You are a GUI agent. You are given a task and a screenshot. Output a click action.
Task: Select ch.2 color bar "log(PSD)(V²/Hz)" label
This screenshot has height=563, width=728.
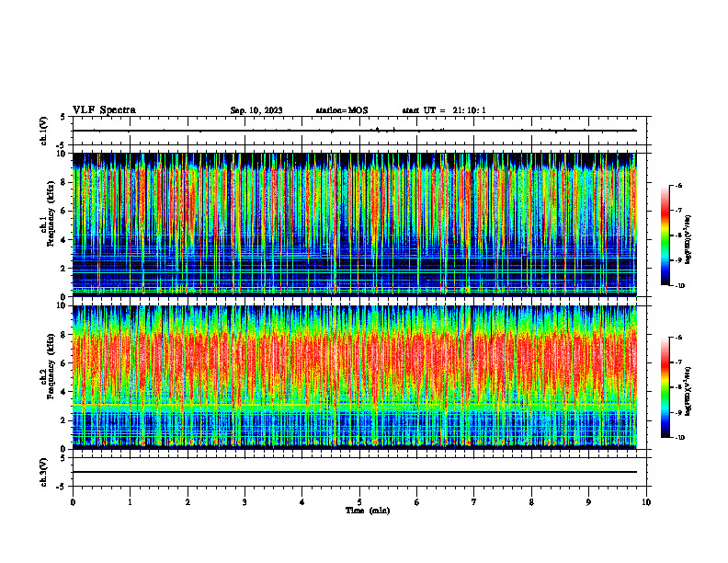688,391
